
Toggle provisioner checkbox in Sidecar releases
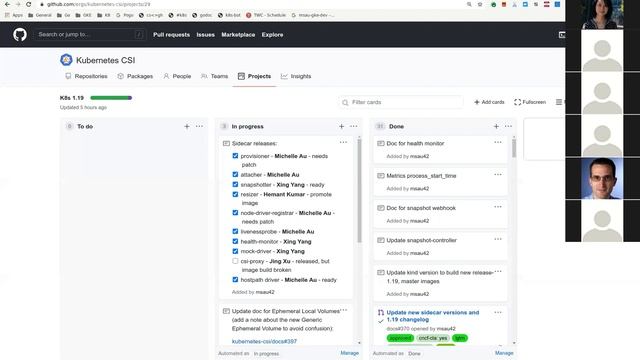235,156
